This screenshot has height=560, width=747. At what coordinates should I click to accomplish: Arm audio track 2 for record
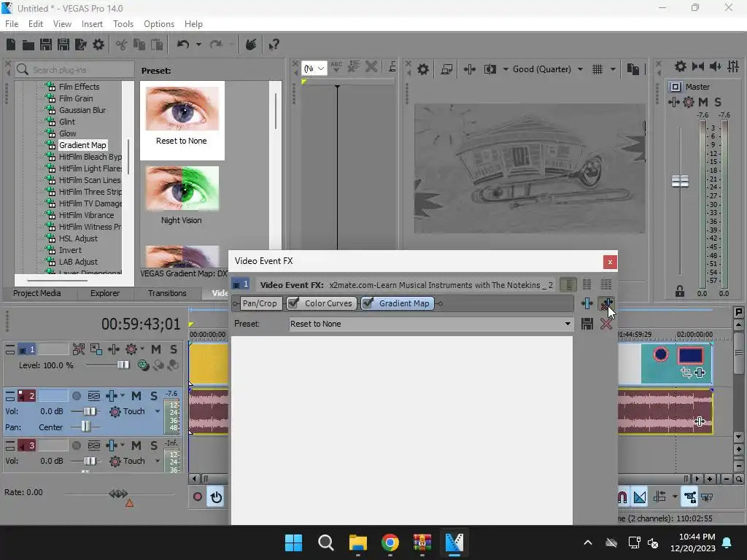(76, 396)
